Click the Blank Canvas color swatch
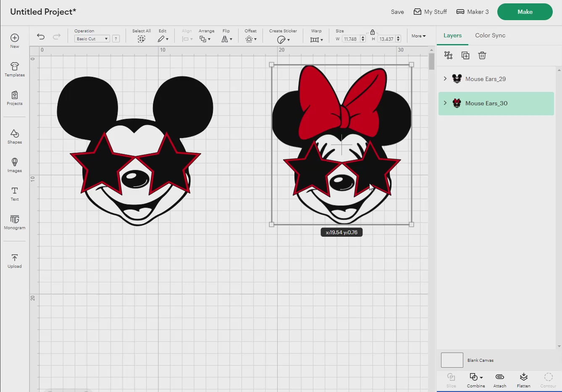This screenshot has height=392, width=562. point(452,360)
